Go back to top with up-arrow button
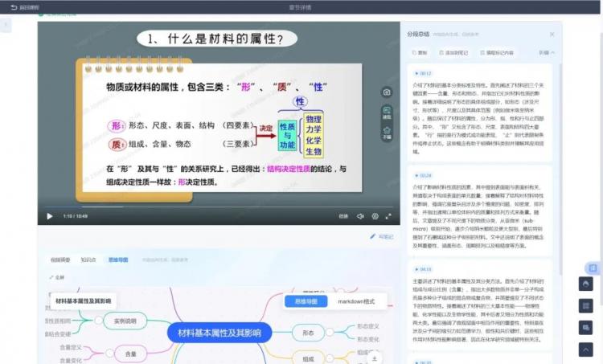603x364 pixels. click(x=585, y=350)
